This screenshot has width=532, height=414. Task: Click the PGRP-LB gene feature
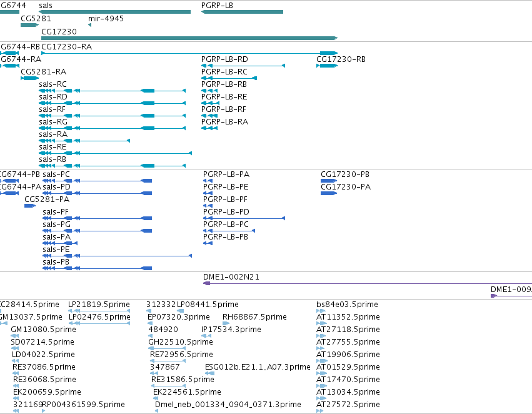tap(242, 12)
